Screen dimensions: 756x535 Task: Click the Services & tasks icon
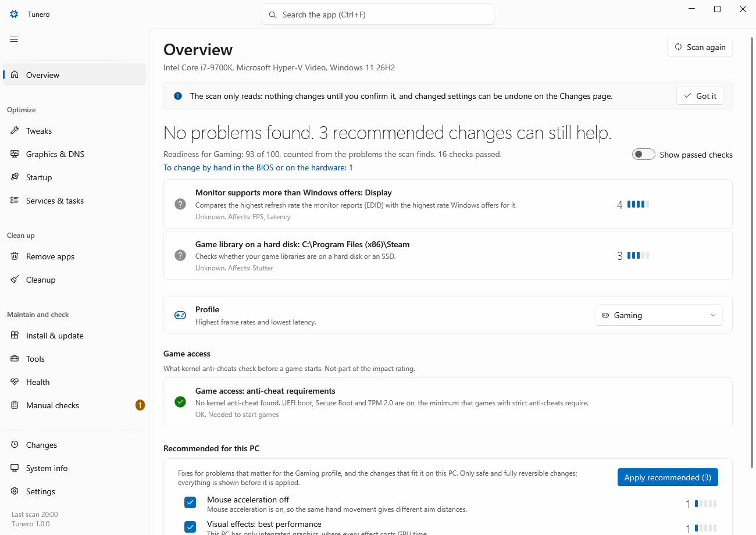(15, 201)
